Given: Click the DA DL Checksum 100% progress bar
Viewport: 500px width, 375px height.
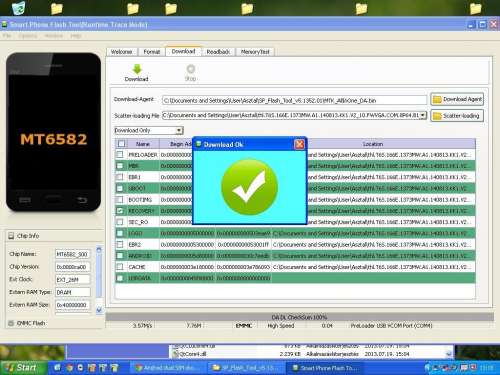Looking at the screenshot, I should click(299, 317).
